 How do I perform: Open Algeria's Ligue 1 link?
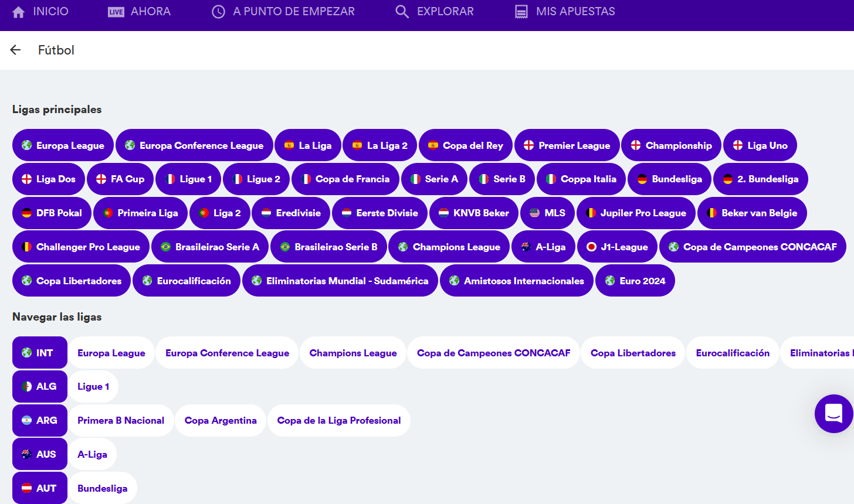[x=93, y=386]
